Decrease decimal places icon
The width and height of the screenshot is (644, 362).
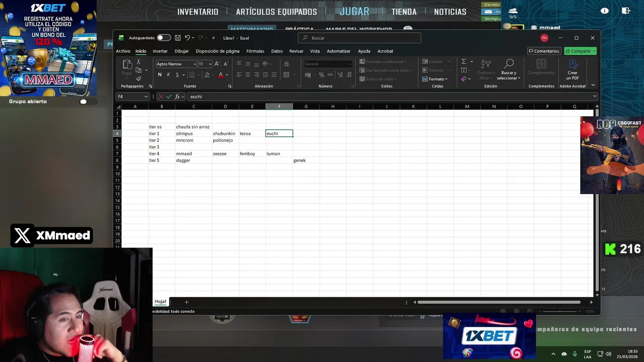[349, 74]
